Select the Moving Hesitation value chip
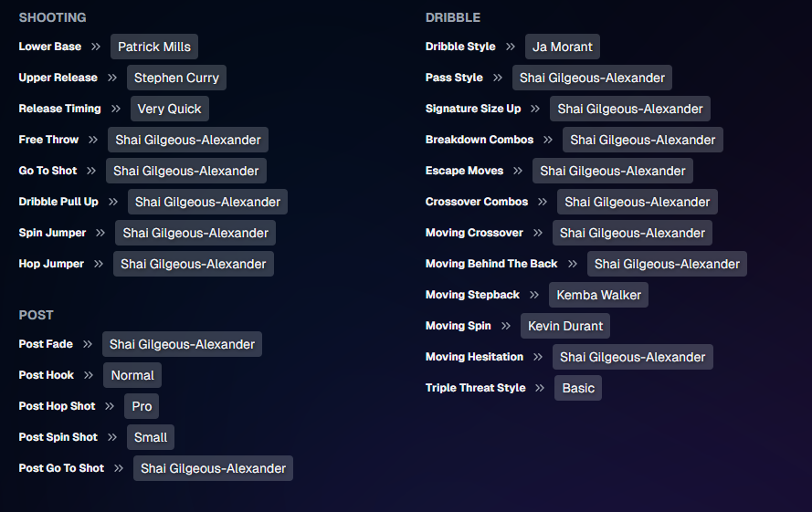The height and width of the screenshot is (512, 812). point(633,357)
